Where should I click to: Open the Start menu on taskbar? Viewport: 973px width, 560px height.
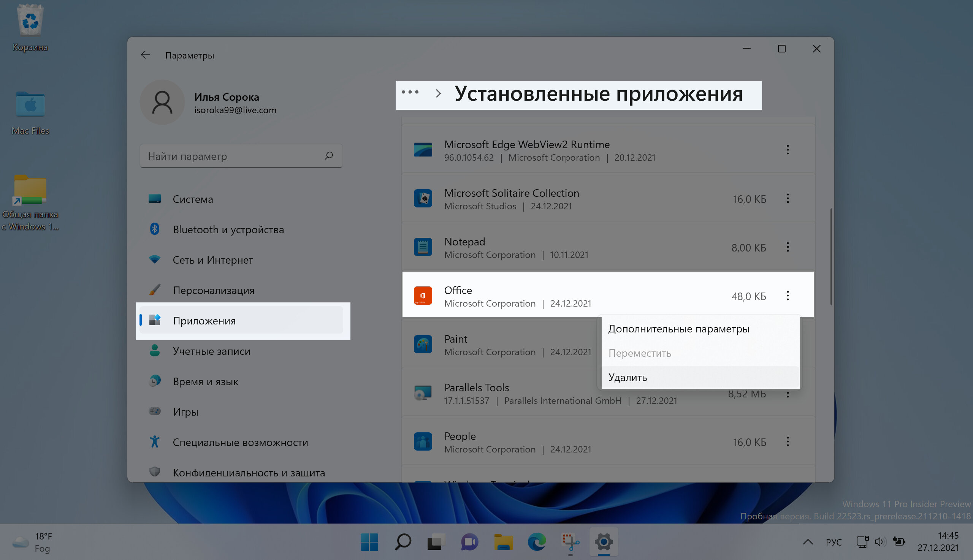tap(369, 542)
